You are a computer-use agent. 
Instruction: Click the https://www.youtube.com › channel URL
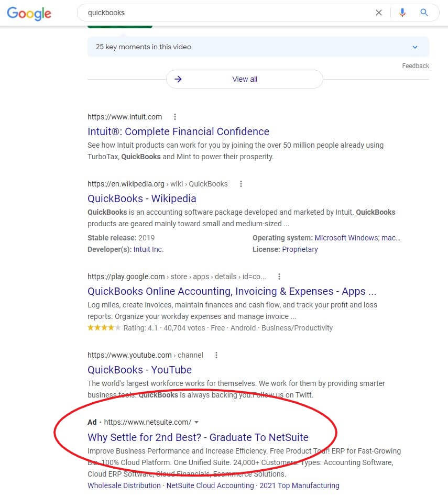coord(145,355)
